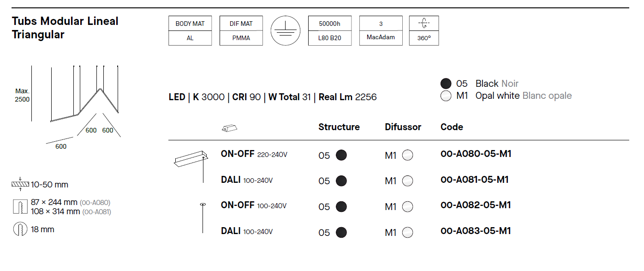This screenshot has width=644, height=271.
Task: Click opal diffuser swatch in A083 row
Action: 407,233
